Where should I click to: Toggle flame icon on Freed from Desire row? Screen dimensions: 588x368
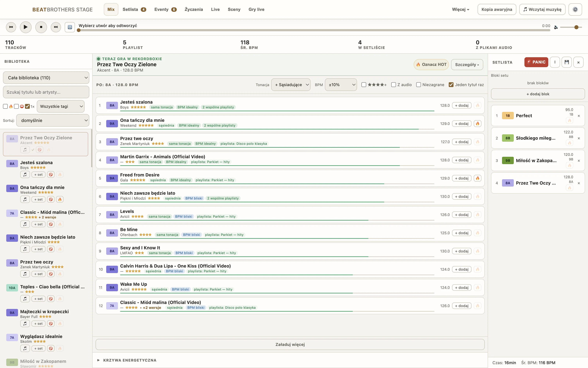pos(477,178)
